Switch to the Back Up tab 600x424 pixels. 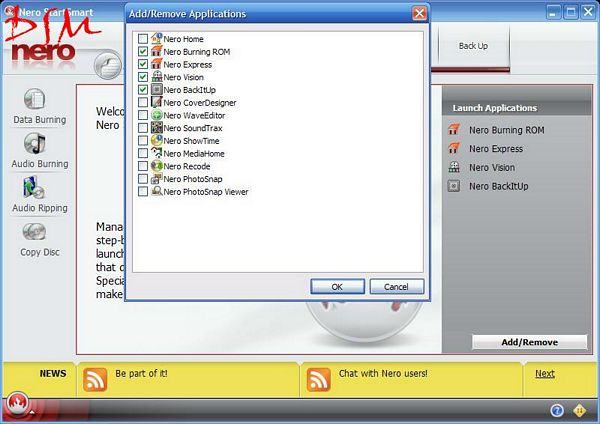coord(474,47)
